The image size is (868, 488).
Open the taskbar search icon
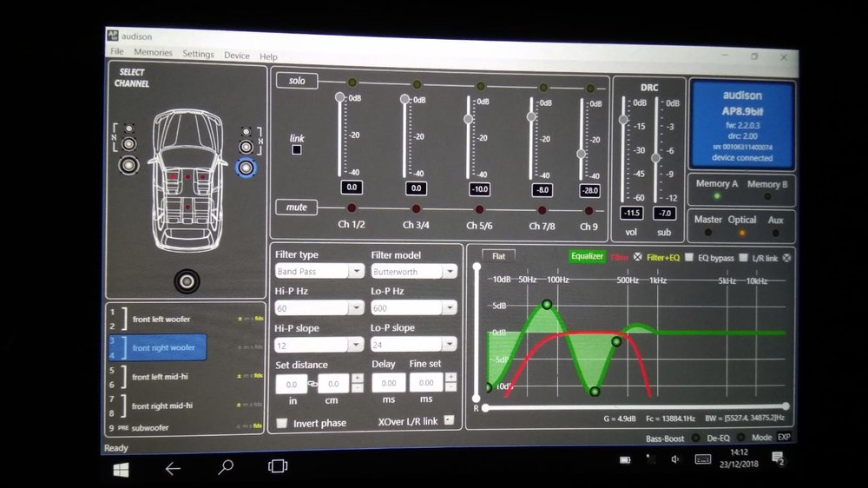pyautogui.click(x=226, y=467)
